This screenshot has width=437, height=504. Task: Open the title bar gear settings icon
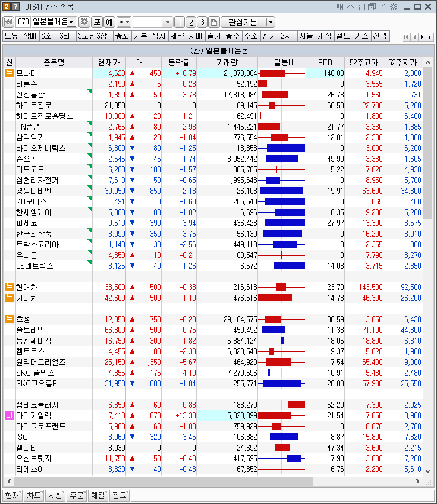tap(394, 7)
